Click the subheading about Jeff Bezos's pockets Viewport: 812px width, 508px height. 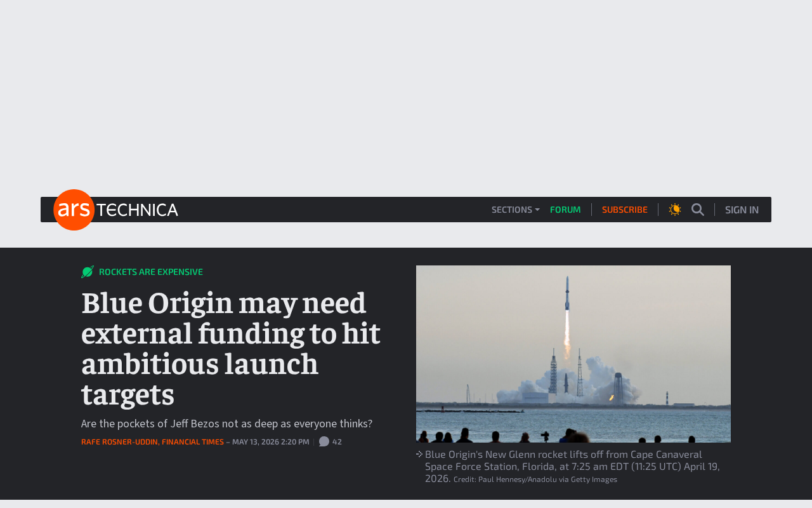coord(227,424)
